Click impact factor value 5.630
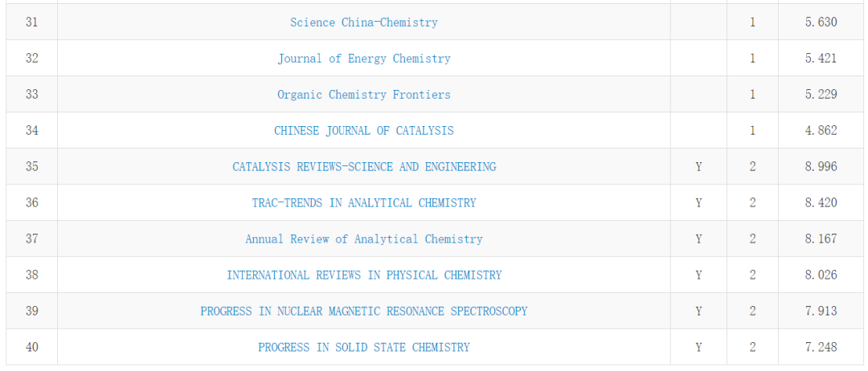The width and height of the screenshot is (868, 371). [x=821, y=22]
